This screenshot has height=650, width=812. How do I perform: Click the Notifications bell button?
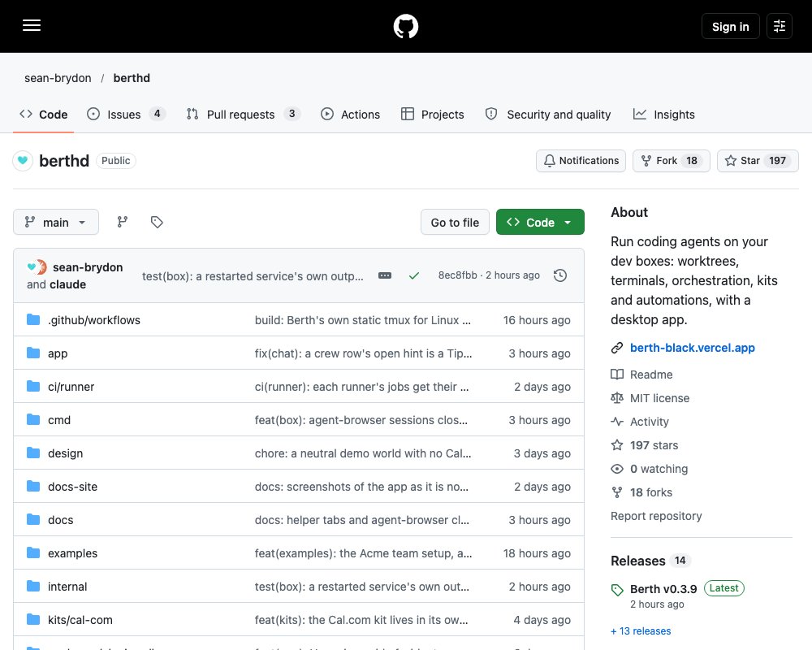581,161
